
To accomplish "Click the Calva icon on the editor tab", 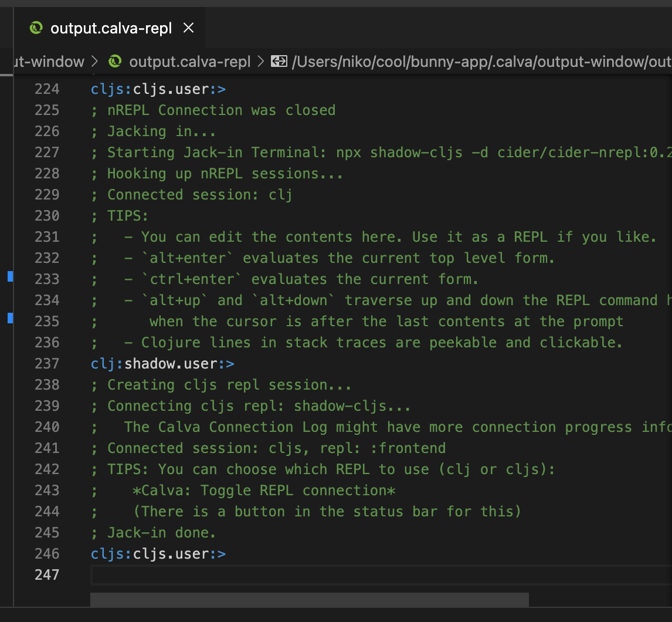I will 36,28.
